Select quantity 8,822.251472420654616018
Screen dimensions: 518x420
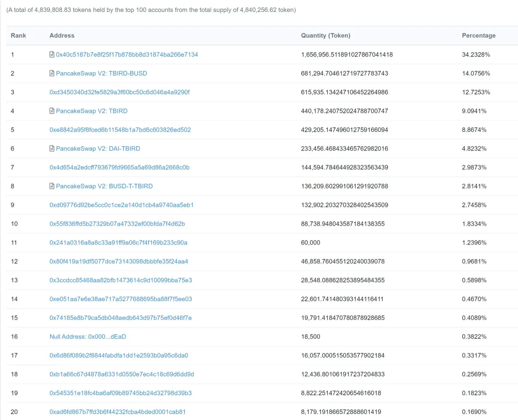341,393
